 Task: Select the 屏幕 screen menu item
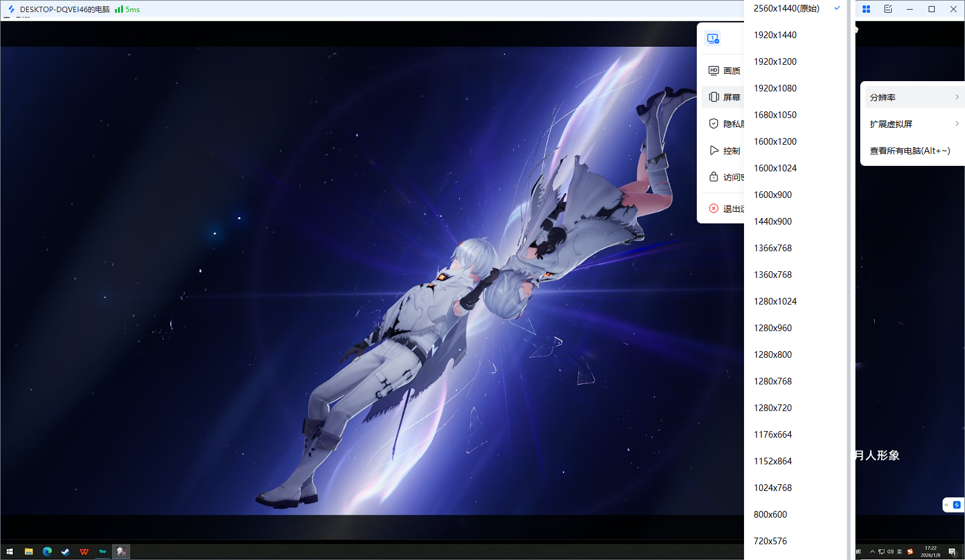[725, 97]
